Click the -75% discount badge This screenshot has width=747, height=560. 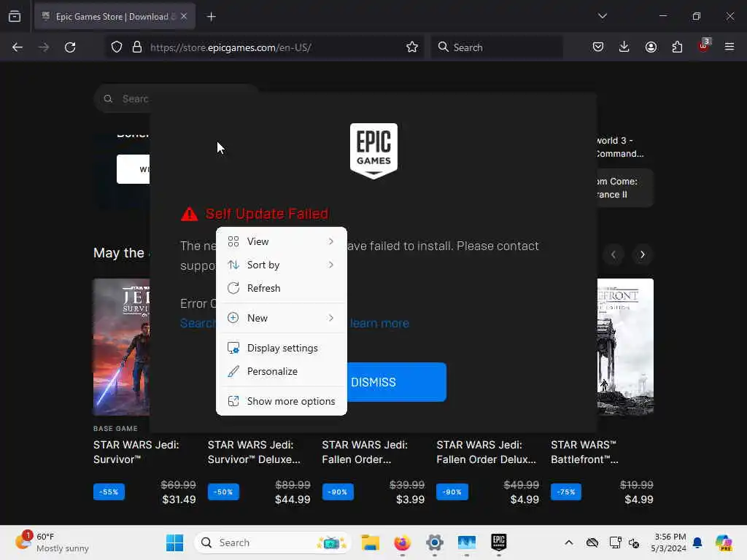coord(566,492)
